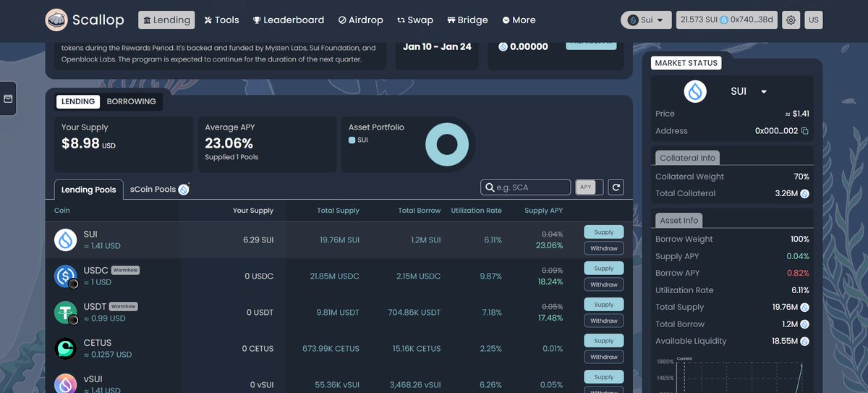Expand the More menu
This screenshot has height=393, width=868.
[519, 20]
